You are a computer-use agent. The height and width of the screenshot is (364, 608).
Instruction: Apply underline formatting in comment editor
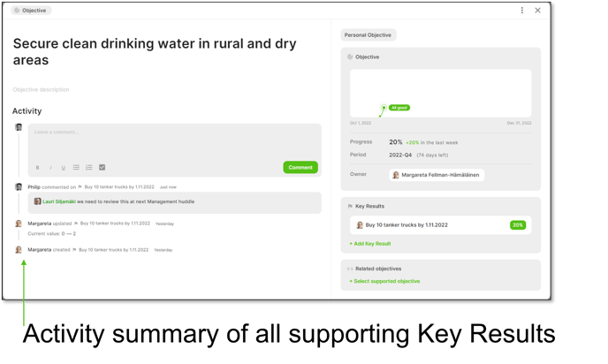click(64, 168)
